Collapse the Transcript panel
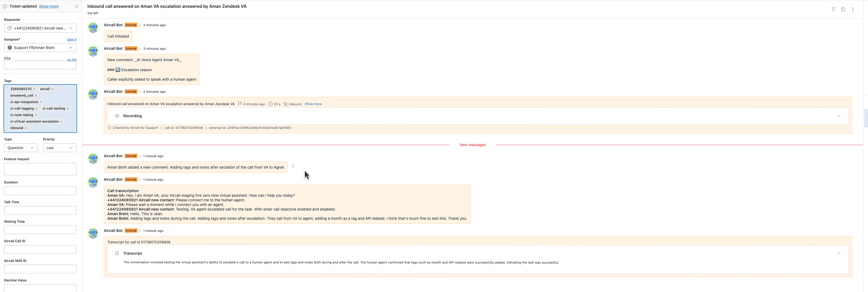Image resolution: width=868 pixels, height=292 pixels. pos(839,253)
